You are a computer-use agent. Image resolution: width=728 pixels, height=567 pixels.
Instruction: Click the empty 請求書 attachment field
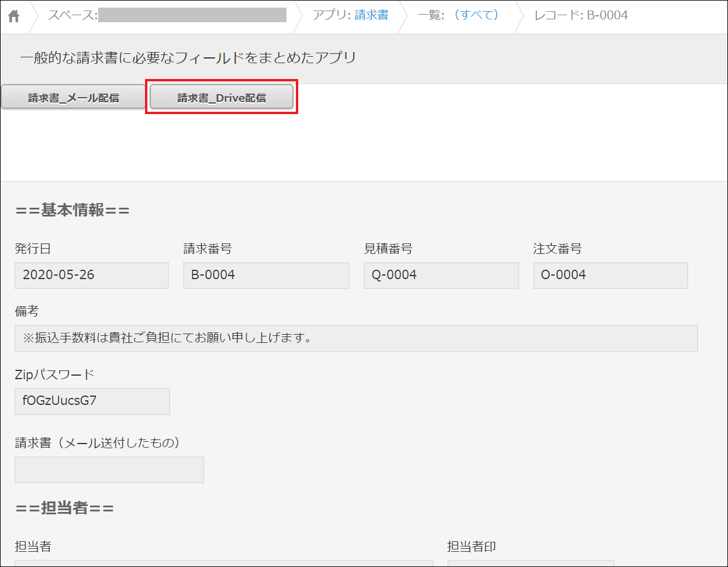pos(109,469)
